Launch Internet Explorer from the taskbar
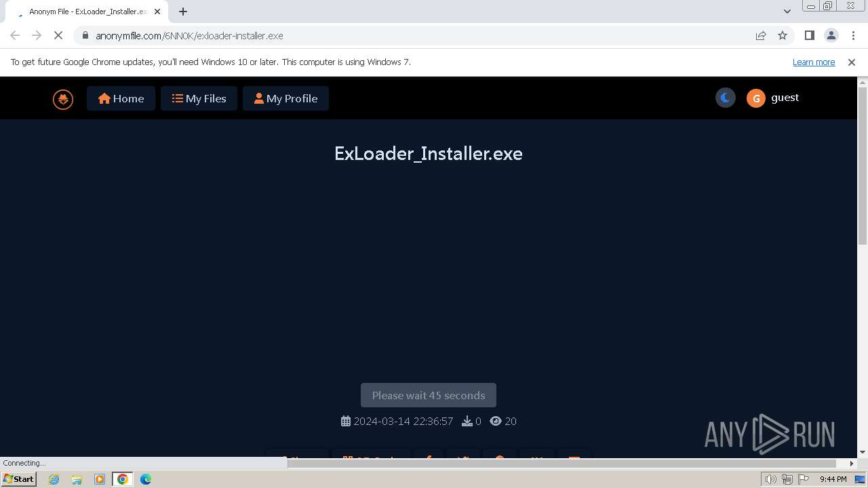 point(54,479)
